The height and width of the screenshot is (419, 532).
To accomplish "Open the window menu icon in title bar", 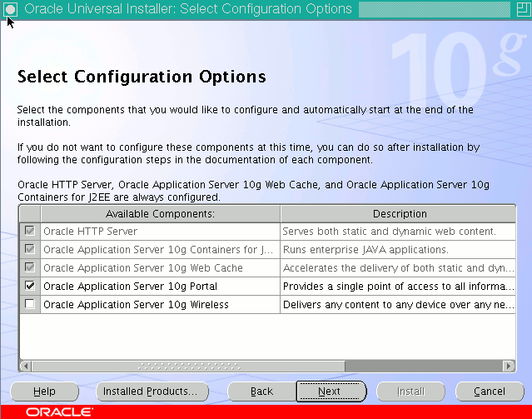I will click(x=10, y=9).
